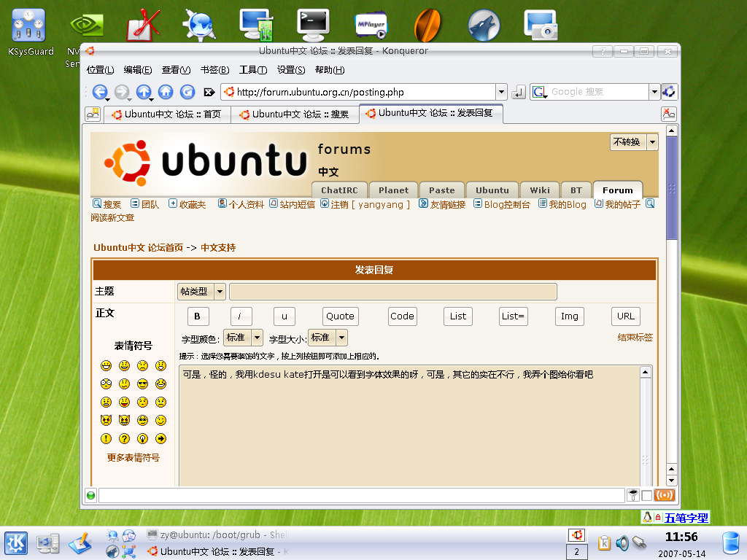Switch to the Ubuntu中文 论坛 :: 首页 tab

click(x=167, y=114)
